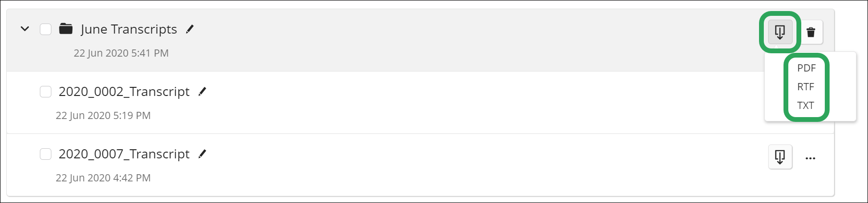Collapse the June Transcripts folder
Image resolution: width=868 pixels, height=203 pixels.
25,29
